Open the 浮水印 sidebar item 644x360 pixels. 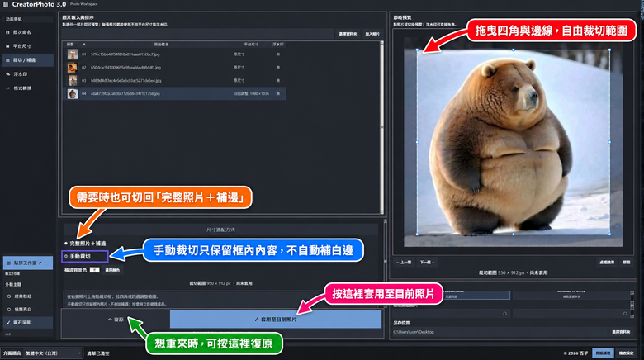(28, 74)
